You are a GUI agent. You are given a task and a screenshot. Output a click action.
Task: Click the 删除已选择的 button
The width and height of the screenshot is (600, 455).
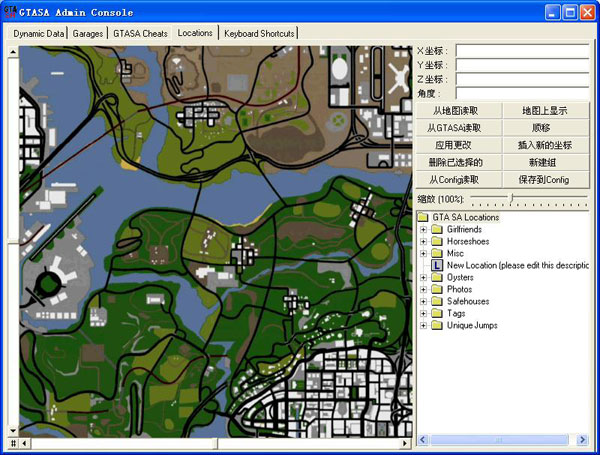[x=459, y=163]
